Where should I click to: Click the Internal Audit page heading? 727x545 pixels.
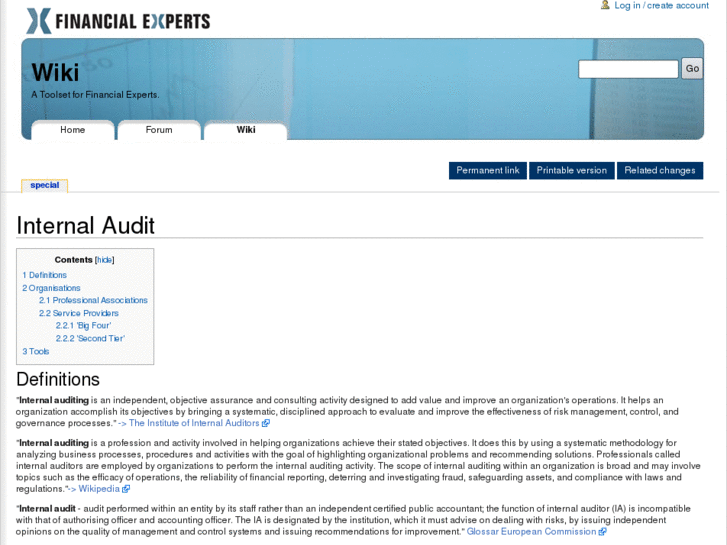[x=86, y=225]
